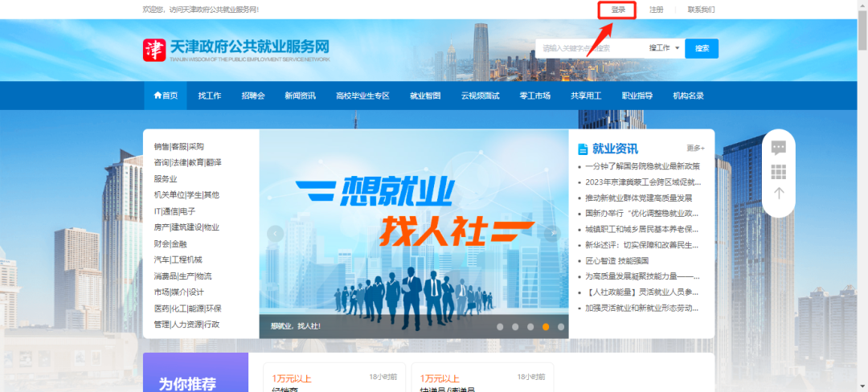Open news starting 2023年京津冀
868x392 pixels.
point(643,182)
